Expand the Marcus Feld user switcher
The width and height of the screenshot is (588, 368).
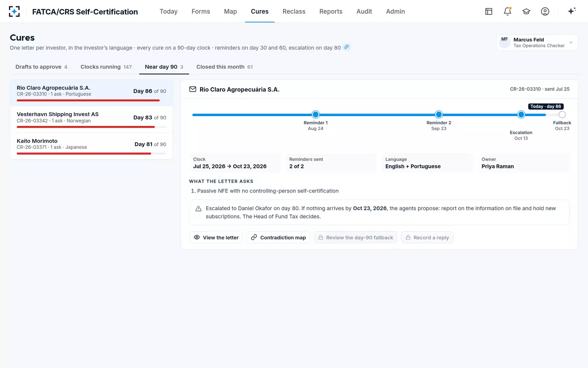tap(537, 43)
